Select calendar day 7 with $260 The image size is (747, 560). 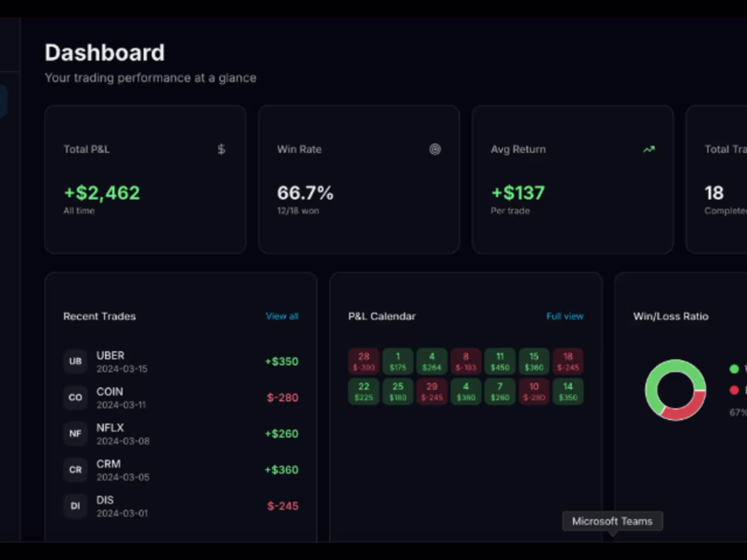[500, 392]
